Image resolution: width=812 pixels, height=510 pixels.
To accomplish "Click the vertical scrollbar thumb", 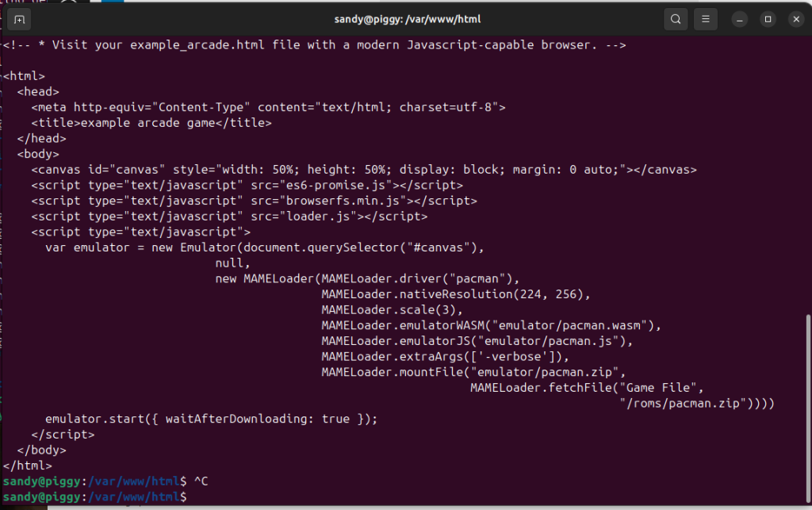I will 808,409.
